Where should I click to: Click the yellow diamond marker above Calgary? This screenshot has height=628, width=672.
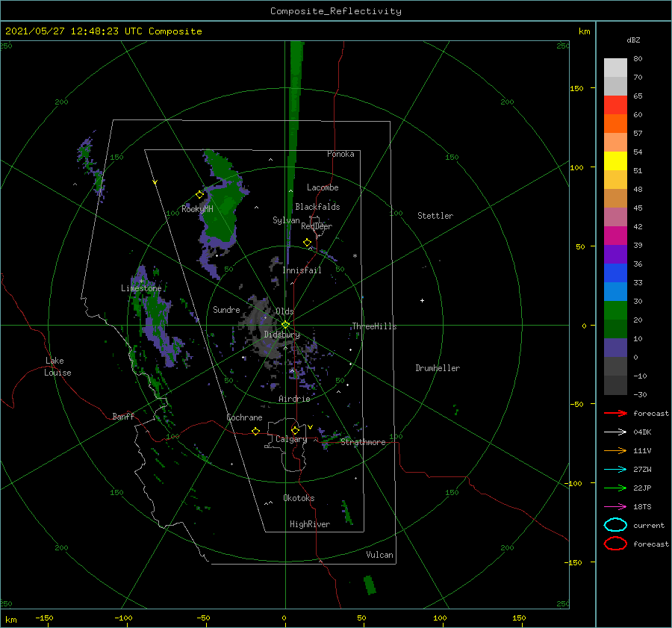click(x=295, y=430)
